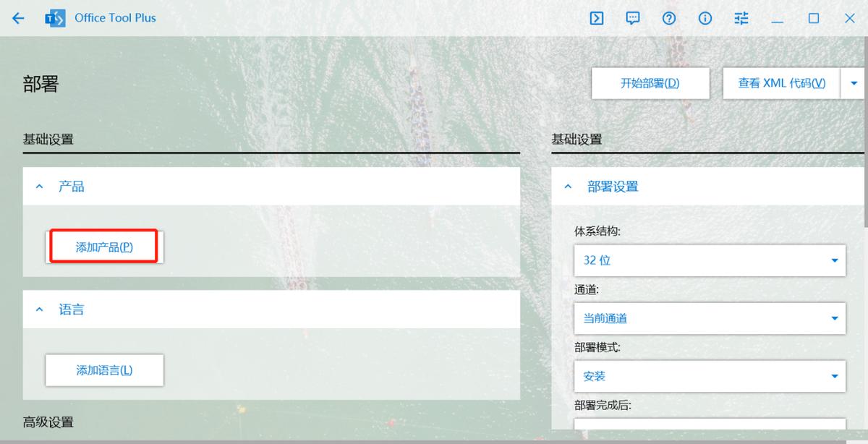Collapse the 部署设置 section chevron
Viewport: 868px width, 444px height.
click(569, 186)
